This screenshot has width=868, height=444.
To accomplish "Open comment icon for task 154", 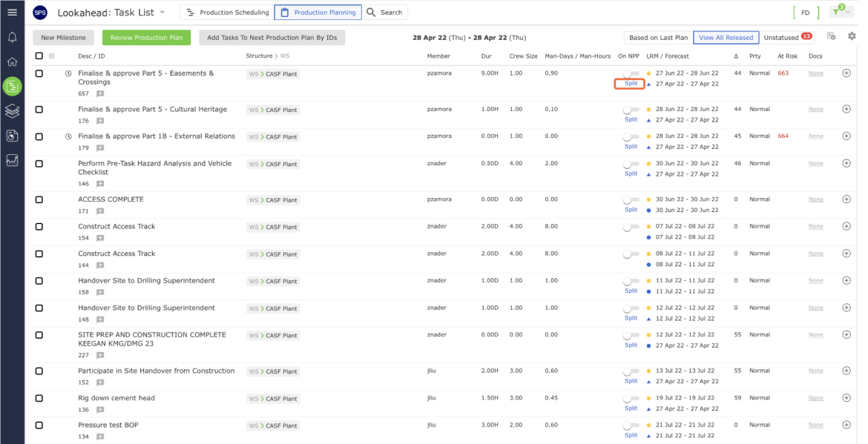I will [x=100, y=239].
